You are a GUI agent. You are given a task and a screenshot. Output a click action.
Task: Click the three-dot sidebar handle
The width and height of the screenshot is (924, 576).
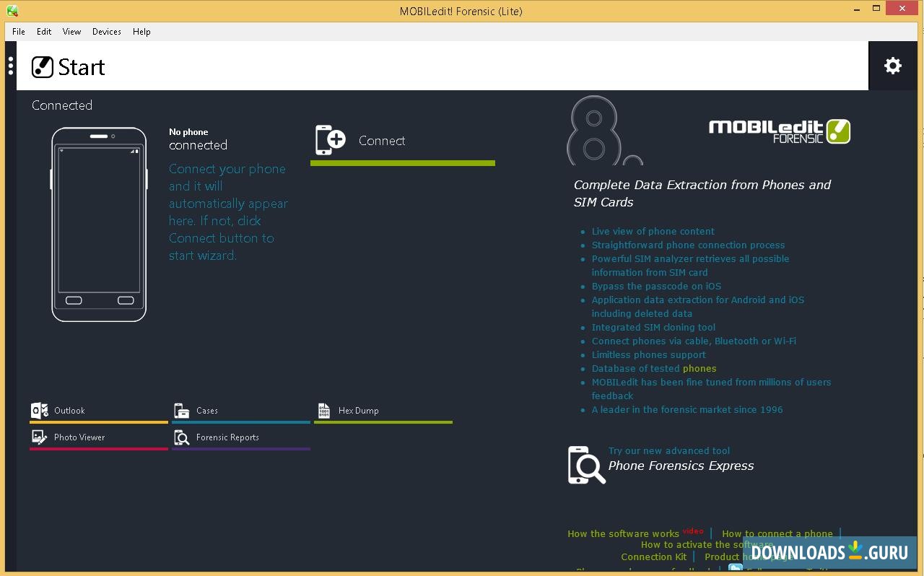coord(11,66)
